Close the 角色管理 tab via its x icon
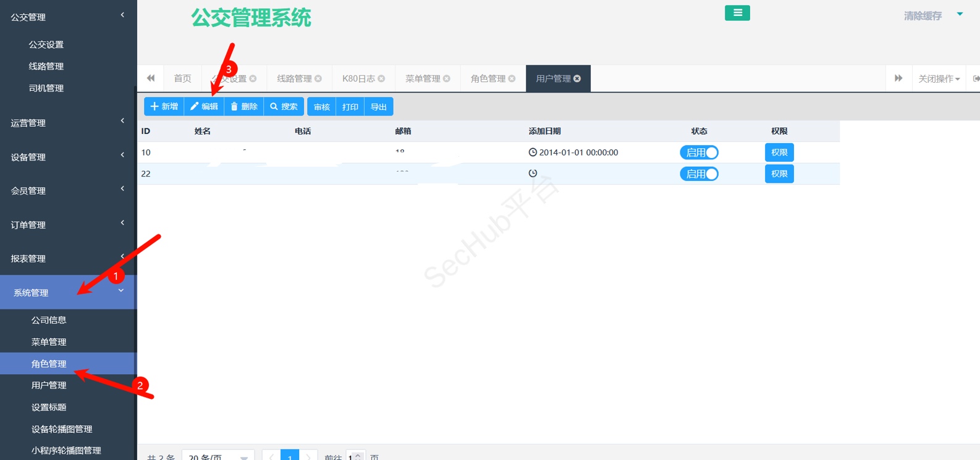Image resolution: width=980 pixels, height=460 pixels. tap(512, 78)
